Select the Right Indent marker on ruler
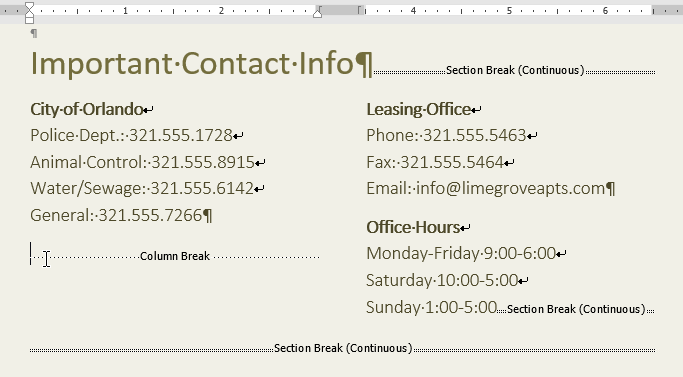 pos(318,13)
